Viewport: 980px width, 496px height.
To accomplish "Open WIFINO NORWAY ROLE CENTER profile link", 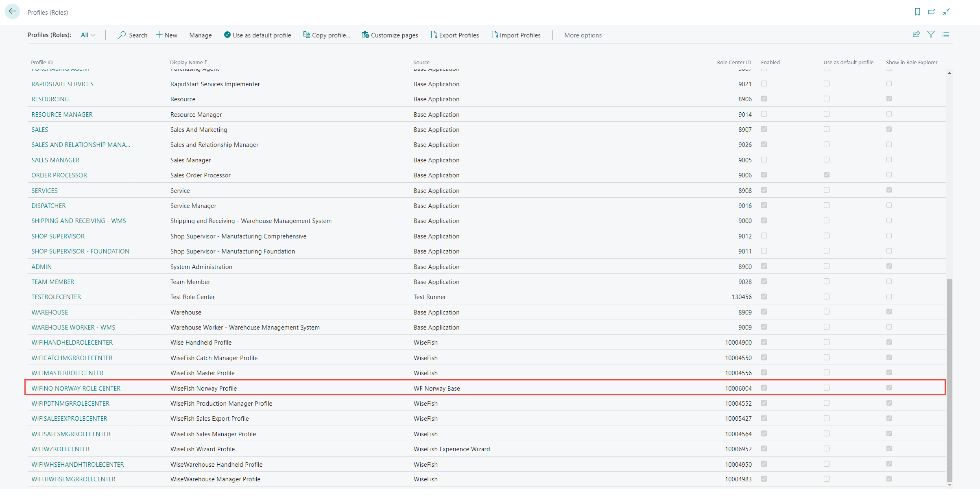I will 76,388.
